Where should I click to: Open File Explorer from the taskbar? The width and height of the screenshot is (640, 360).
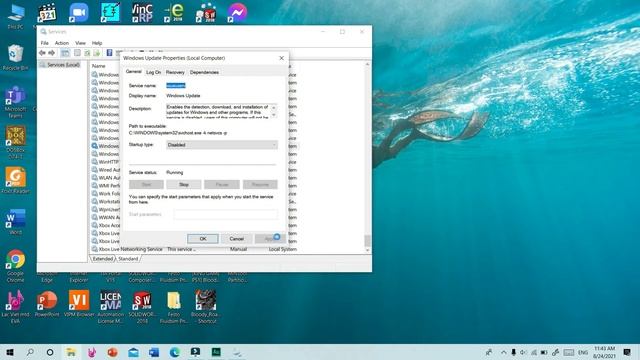pyautogui.click(x=71, y=352)
